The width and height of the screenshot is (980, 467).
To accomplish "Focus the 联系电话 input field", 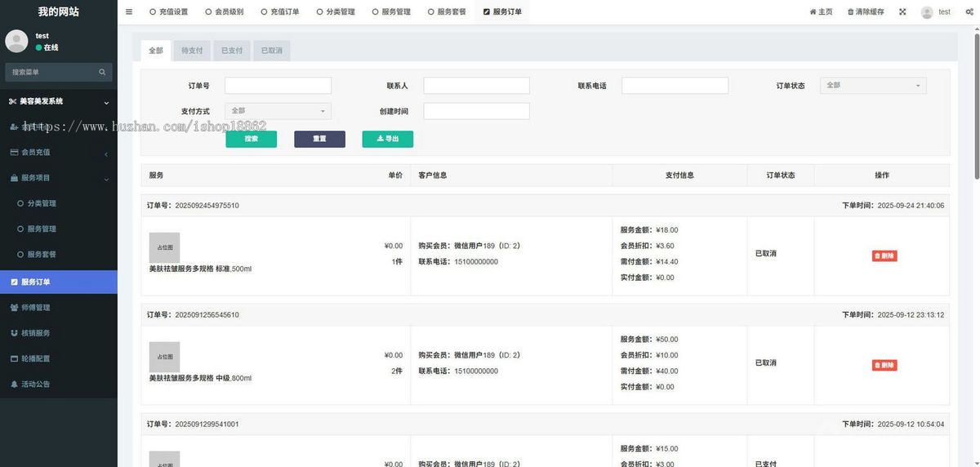I will (x=675, y=86).
